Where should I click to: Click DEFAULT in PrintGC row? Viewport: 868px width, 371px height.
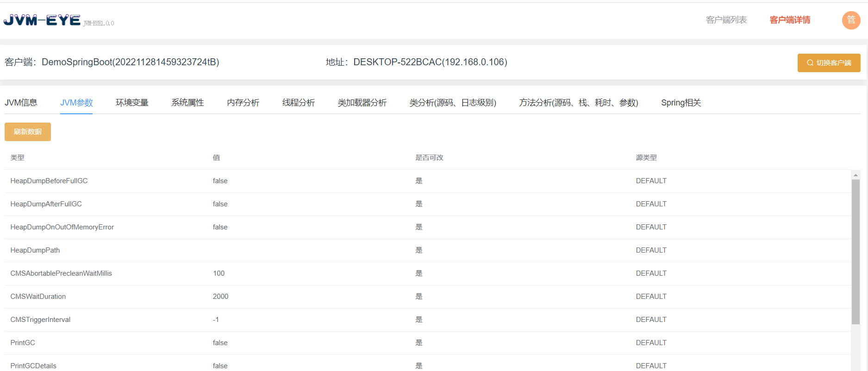[x=651, y=343]
